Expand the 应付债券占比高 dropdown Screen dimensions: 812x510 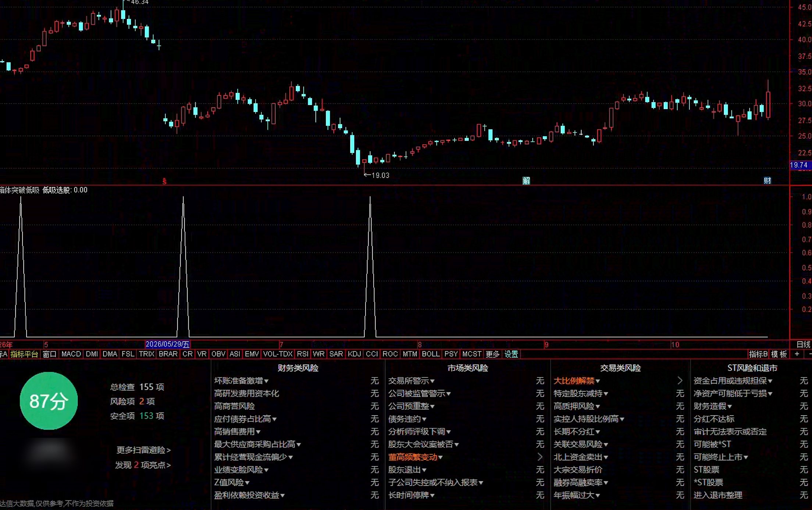click(x=274, y=419)
